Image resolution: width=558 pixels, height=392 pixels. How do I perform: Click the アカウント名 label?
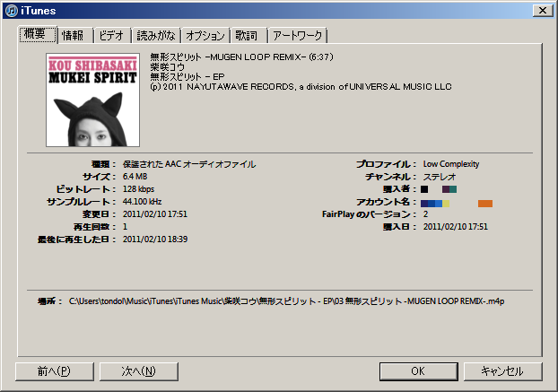pyautogui.click(x=387, y=202)
